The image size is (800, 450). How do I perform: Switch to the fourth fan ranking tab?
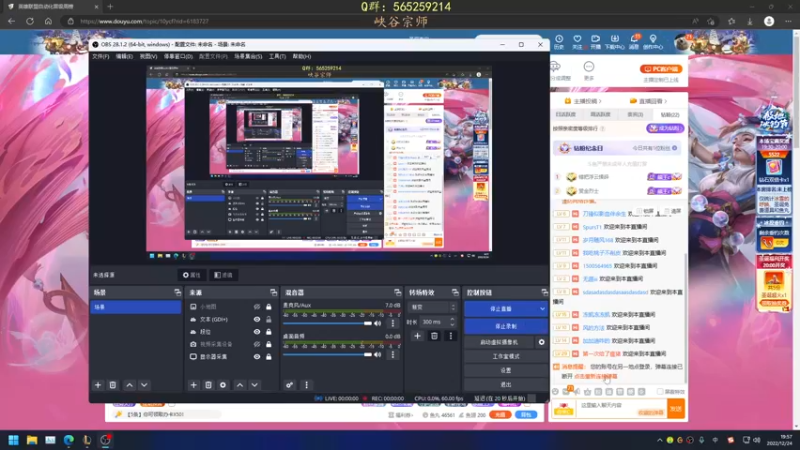(x=670, y=115)
